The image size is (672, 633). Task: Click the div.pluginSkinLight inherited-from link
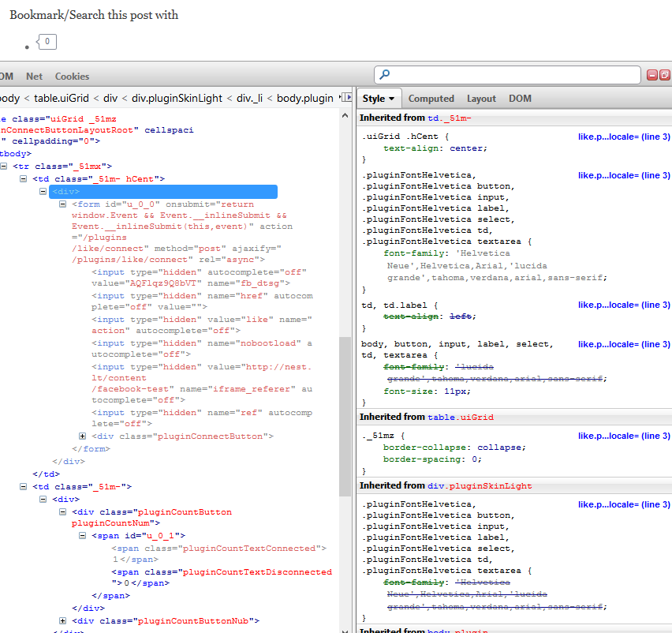[480, 486]
